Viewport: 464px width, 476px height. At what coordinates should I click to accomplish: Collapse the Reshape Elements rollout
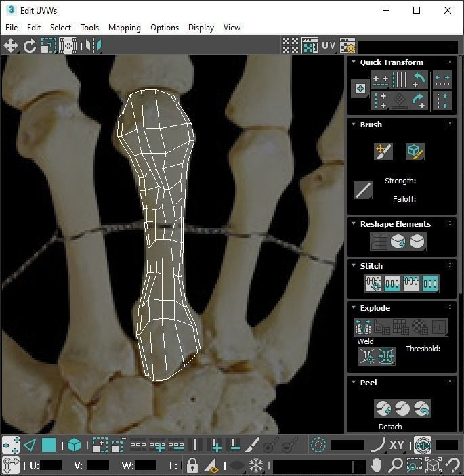pos(354,223)
